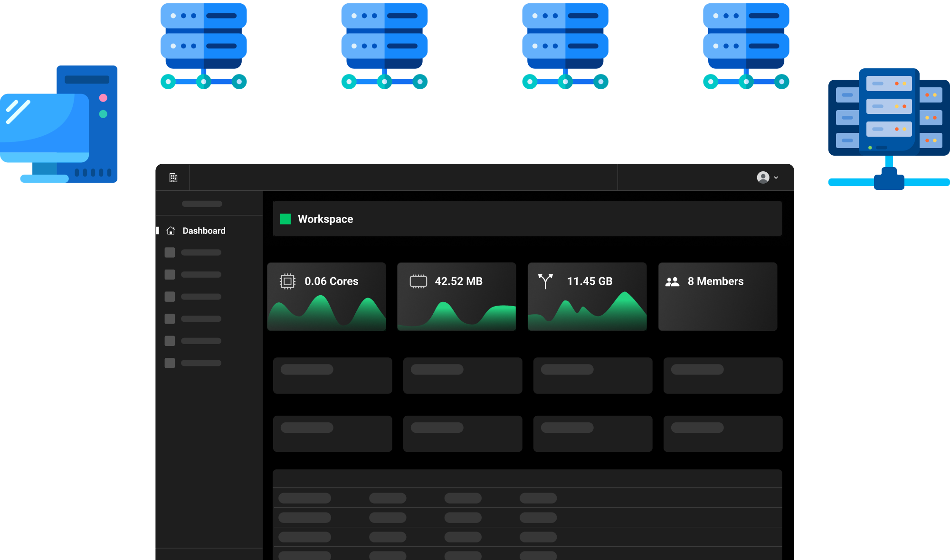Click the branch icon on the 11.45 GB card
The width and height of the screenshot is (950, 560).
(x=545, y=281)
